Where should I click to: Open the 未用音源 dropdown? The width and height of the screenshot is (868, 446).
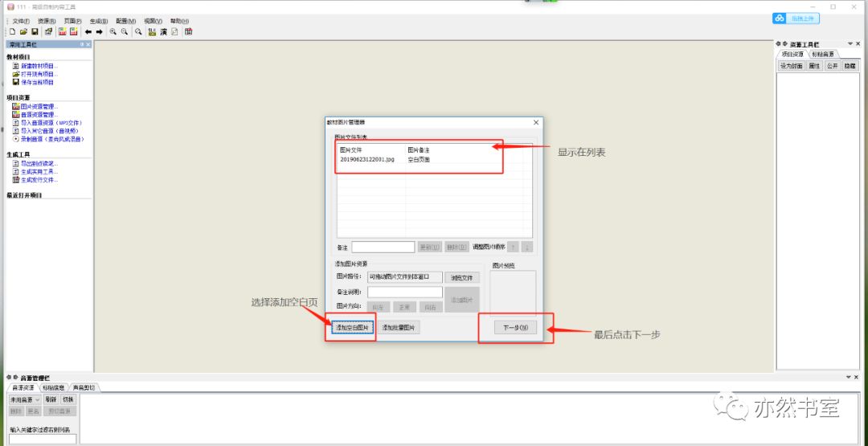pos(25,399)
